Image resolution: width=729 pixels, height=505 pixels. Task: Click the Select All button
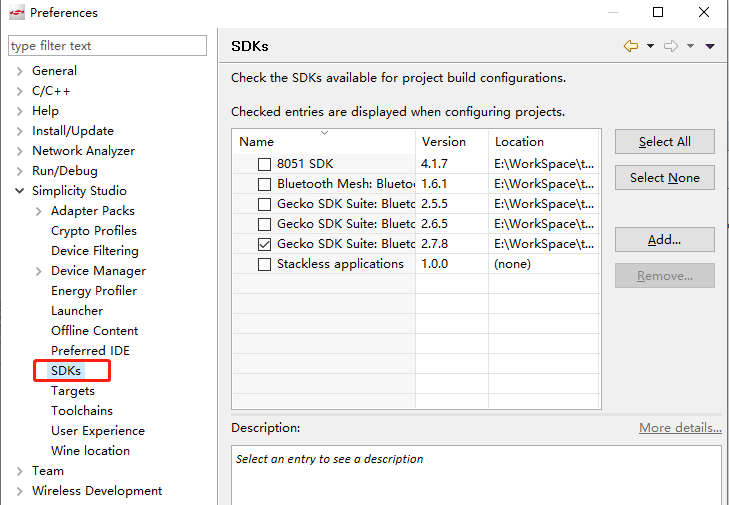[x=664, y=141]
